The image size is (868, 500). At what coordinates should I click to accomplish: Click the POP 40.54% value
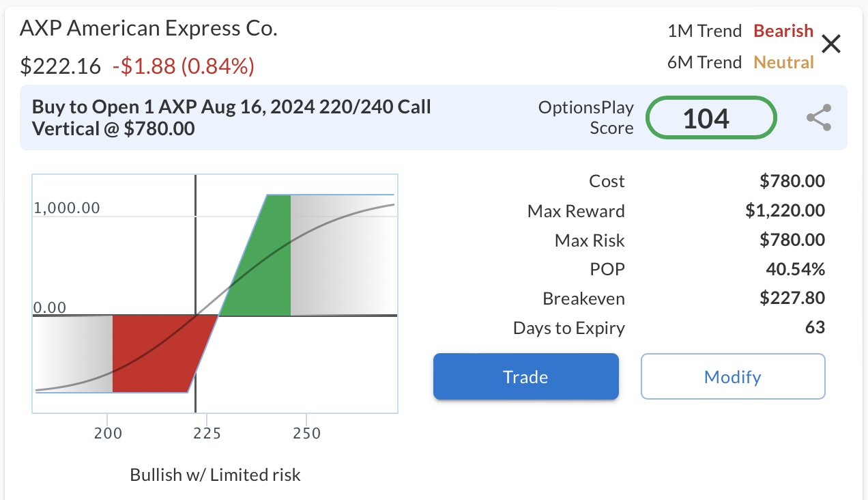795,269
